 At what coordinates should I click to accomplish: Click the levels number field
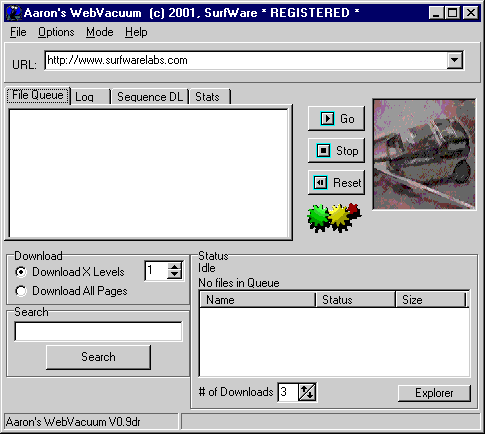click(157, 271)
